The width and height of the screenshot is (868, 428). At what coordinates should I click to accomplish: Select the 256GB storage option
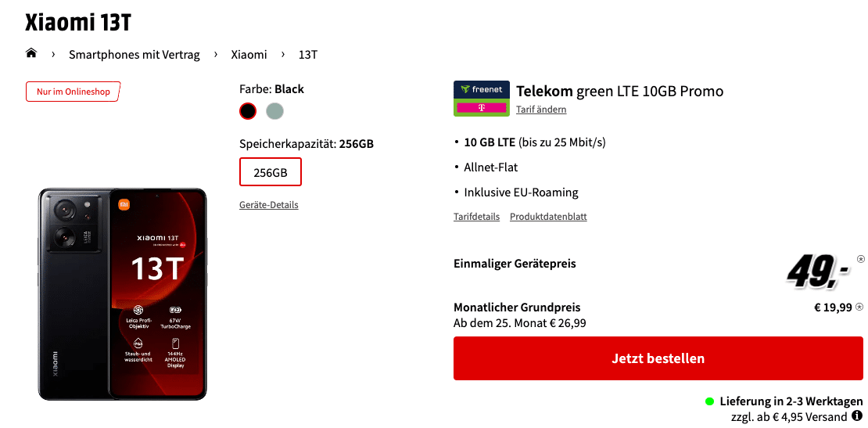(271, 172)
